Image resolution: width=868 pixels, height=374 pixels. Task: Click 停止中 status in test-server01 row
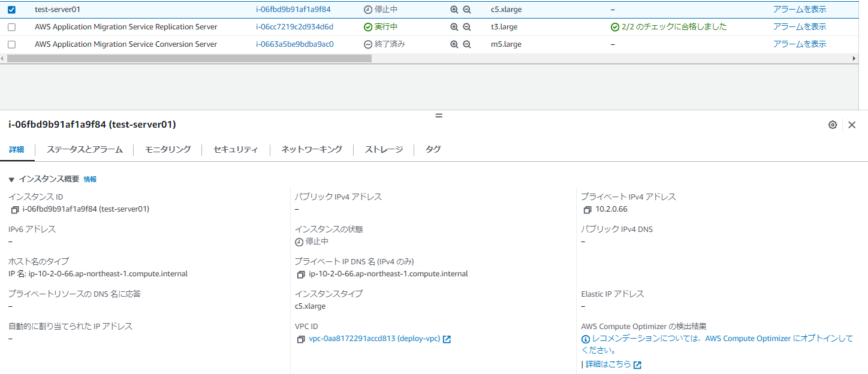tap(381, 10)
